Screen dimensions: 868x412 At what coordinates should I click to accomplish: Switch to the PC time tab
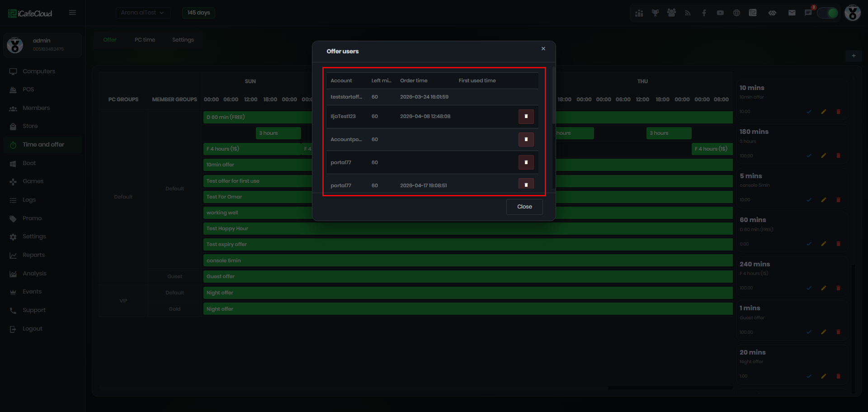tap(145, 40)
